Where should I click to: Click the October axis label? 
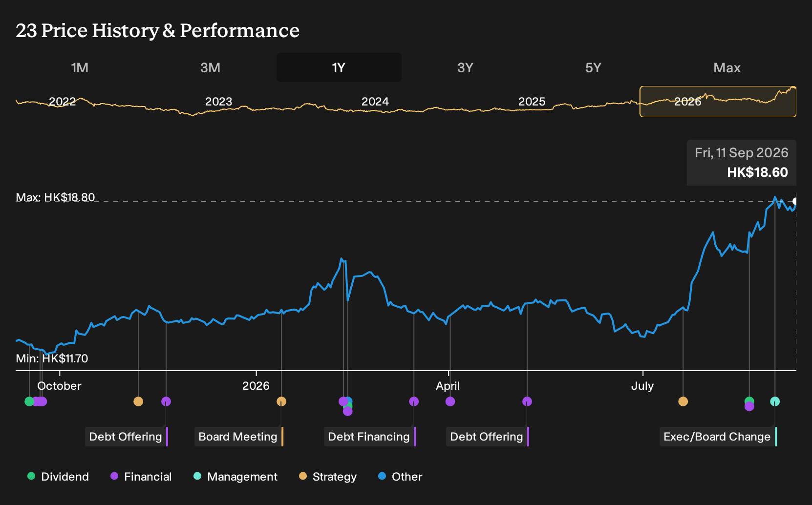[x=59, y=386]
